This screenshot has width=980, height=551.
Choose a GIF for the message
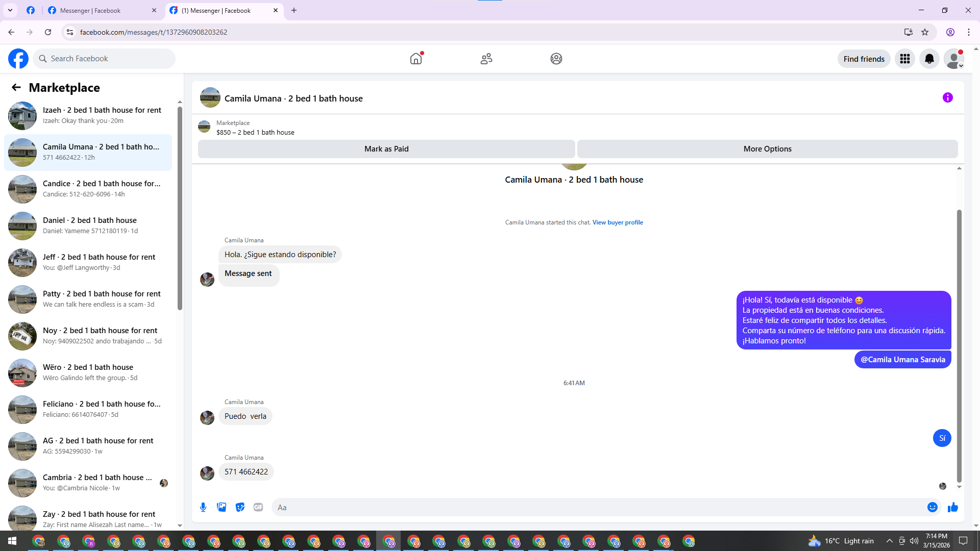point(258,507)
